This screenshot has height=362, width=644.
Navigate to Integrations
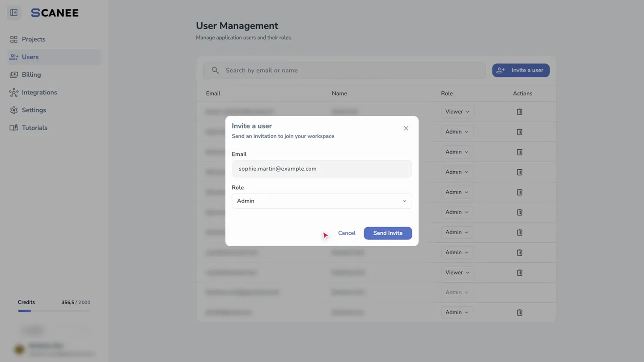click(x=55, y=93)
